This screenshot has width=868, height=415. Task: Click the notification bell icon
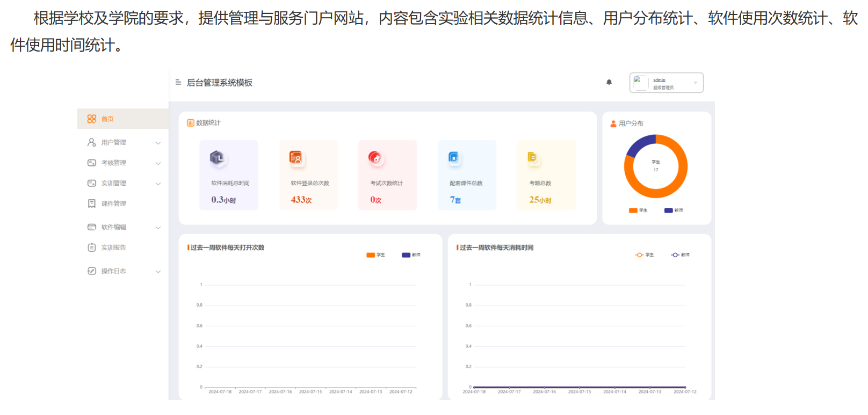point(609,82)
